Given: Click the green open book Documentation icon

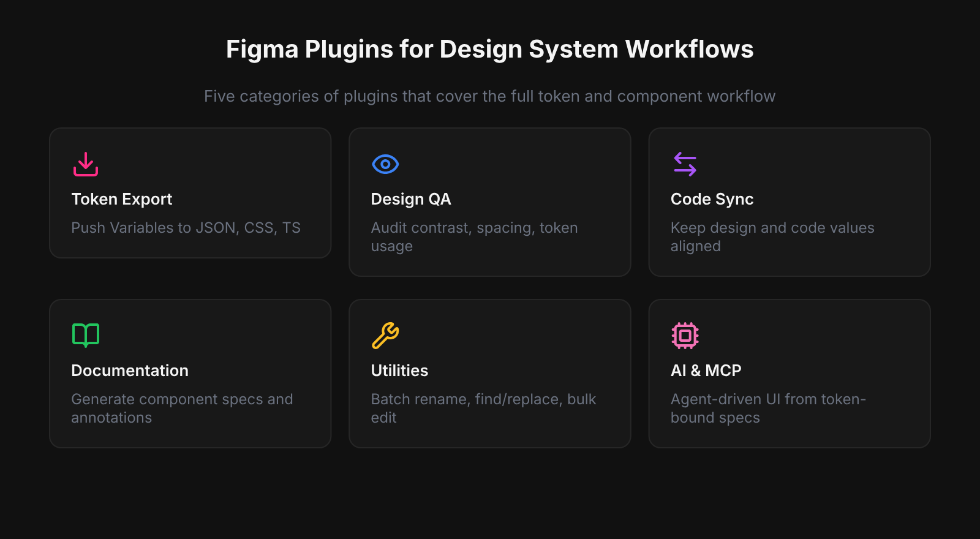Looking at the screenshot, I should tap(86, 336).
